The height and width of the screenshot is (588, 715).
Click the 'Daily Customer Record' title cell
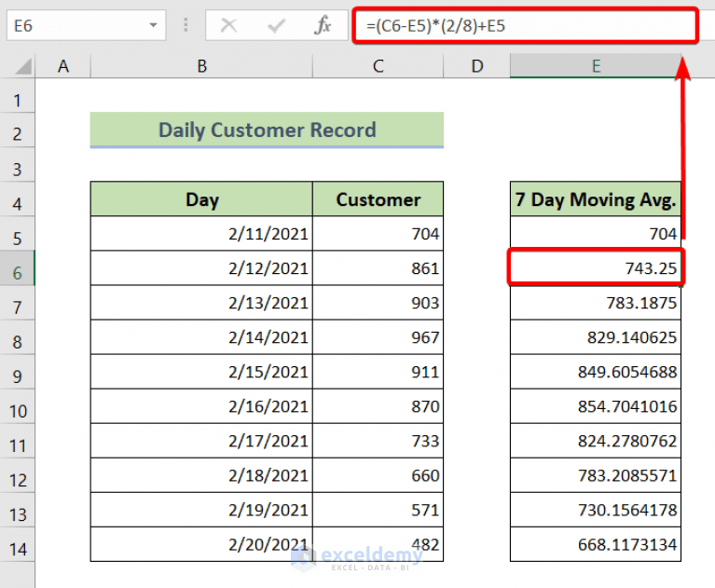coord(267,130)
